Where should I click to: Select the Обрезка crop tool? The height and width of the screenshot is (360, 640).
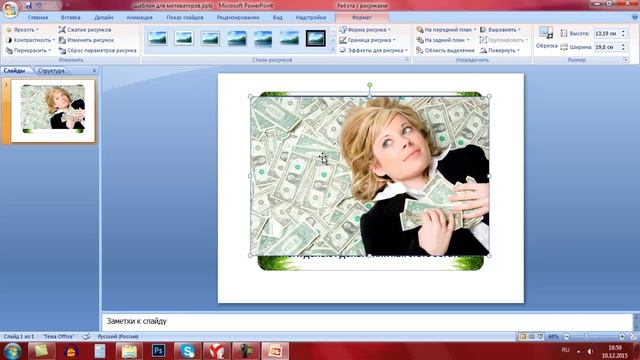[x=546, y=38]
